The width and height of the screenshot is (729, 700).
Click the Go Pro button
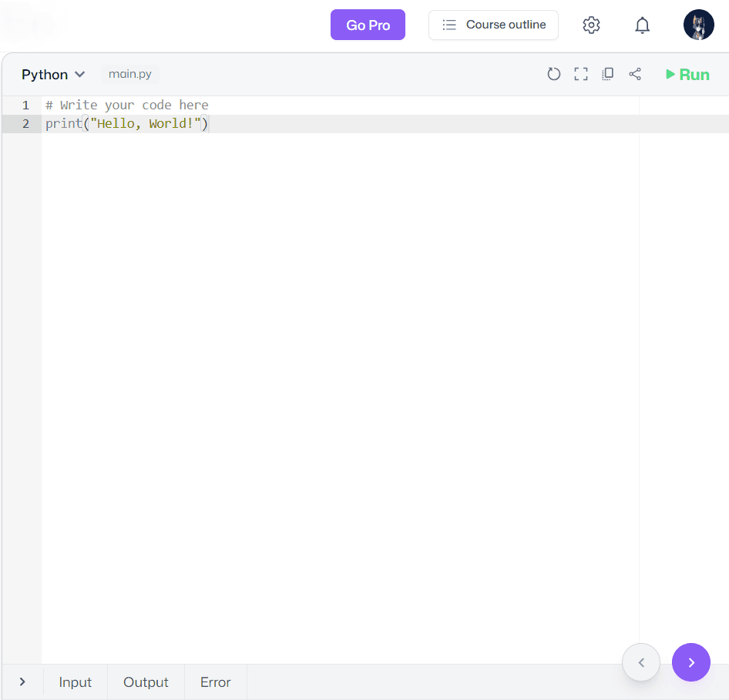[x=368, y=25]
